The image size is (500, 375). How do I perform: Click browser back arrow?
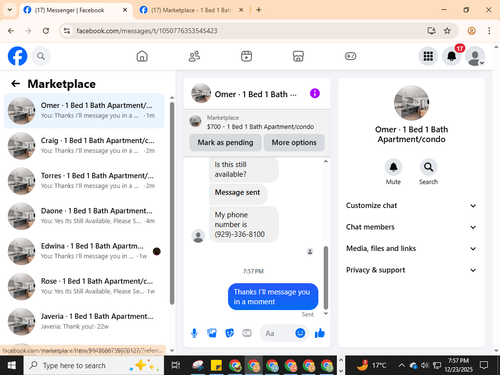coord(11,31)
